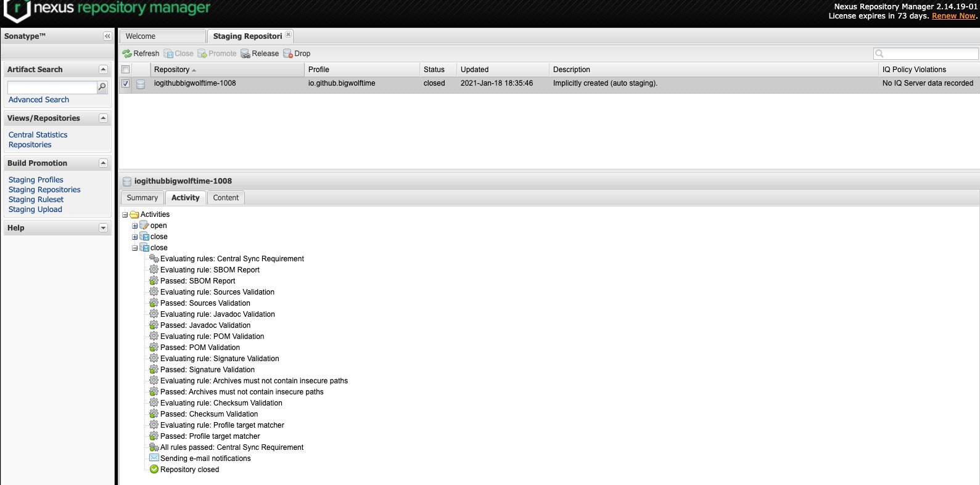Click the '2021-Jan-18 18:35:46' updated cell
980x485 pixels.
496,83
